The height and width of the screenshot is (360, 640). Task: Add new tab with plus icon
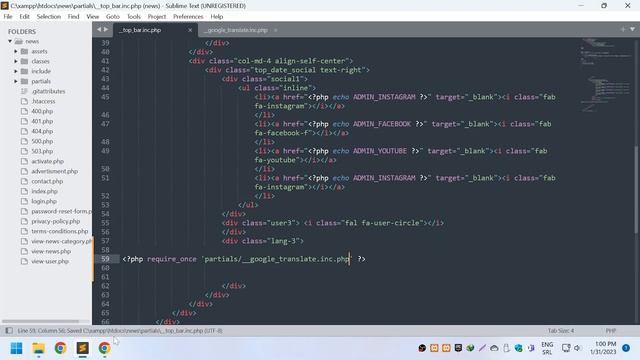(623, 29)
